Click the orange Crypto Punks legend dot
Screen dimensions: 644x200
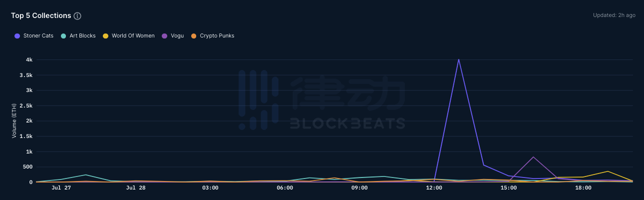click(194, 36)
